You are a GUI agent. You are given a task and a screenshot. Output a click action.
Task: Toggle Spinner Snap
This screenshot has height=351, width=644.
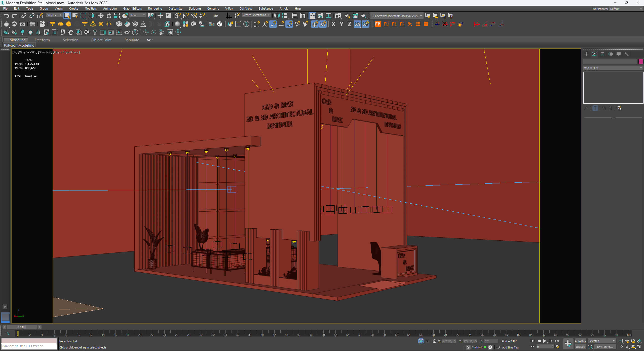202,16
